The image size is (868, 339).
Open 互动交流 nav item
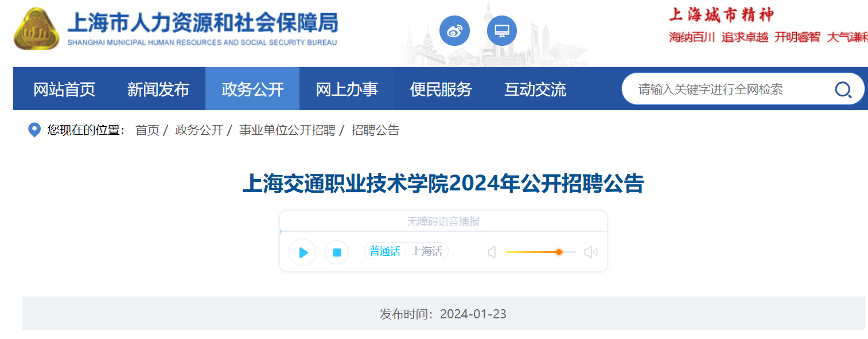[535, 89]
